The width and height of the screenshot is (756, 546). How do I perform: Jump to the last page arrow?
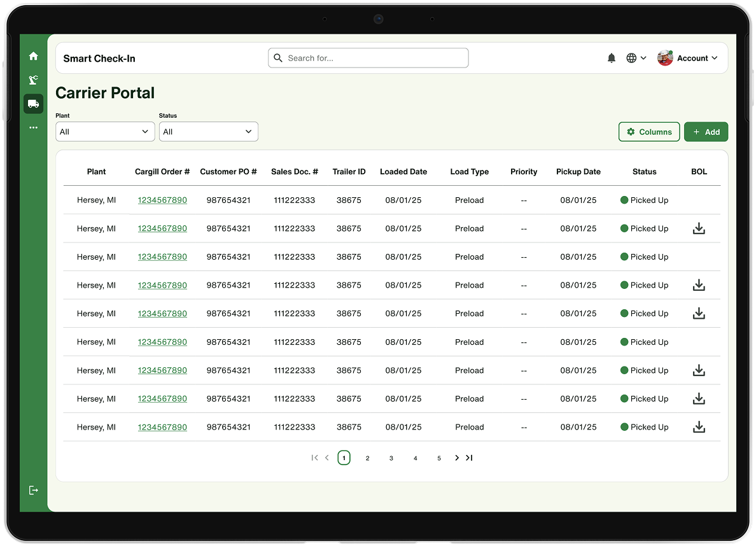pyautogui.click(x=469, y=458)
